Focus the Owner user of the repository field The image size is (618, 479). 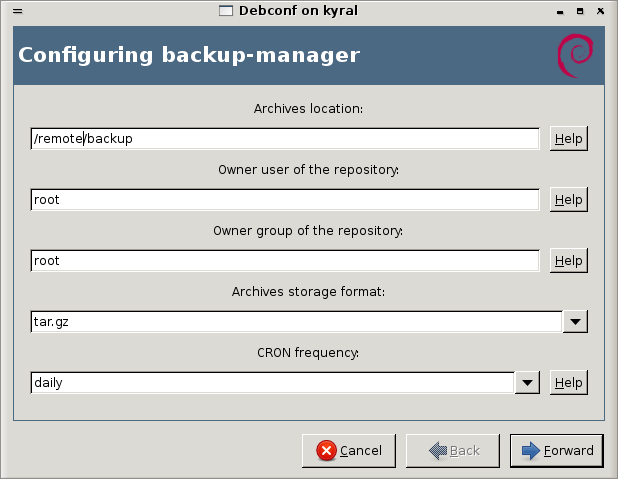(285, 200)
